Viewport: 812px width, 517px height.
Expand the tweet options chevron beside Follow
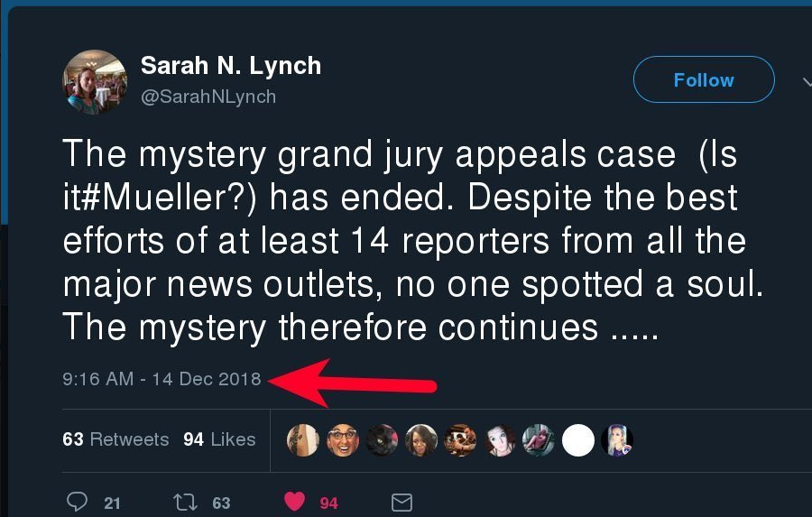click(806, 80)
